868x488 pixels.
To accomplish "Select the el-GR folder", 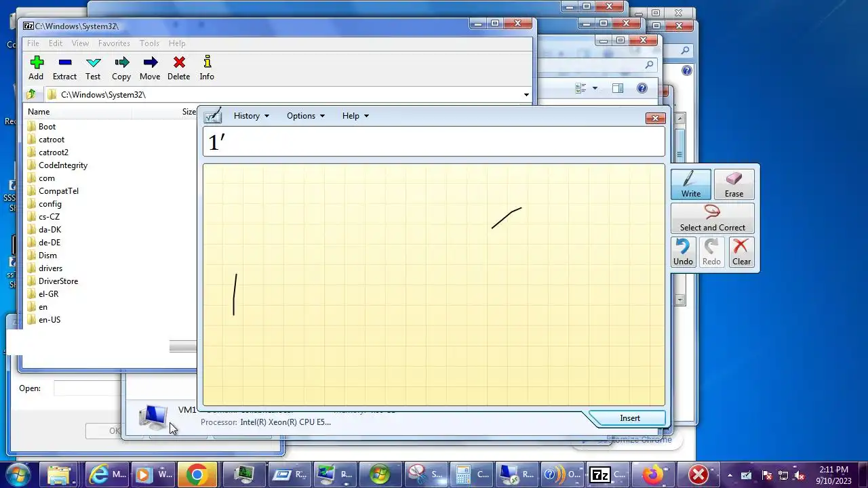I will point(48,294).
